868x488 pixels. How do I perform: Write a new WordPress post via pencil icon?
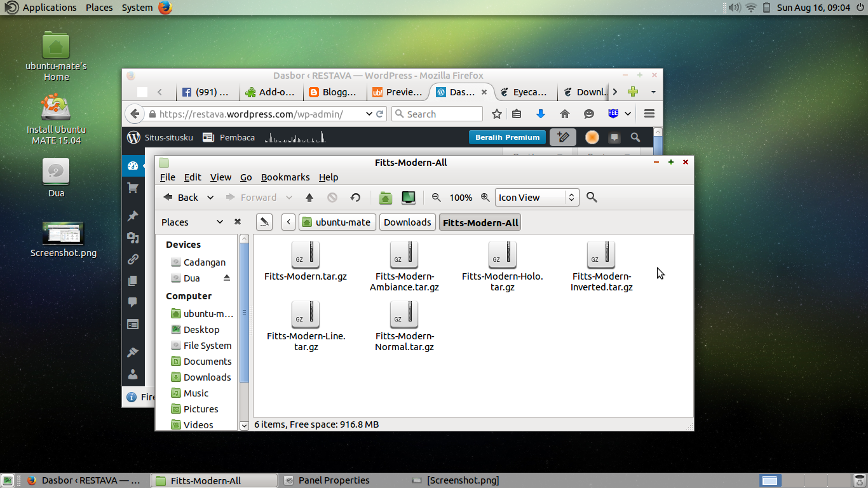(563, 137)
